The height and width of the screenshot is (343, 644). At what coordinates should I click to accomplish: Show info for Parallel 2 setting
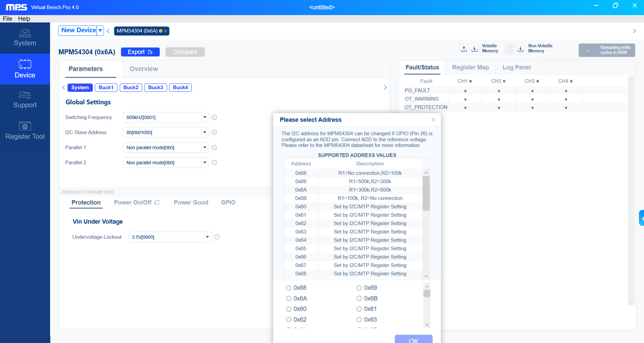214,163
